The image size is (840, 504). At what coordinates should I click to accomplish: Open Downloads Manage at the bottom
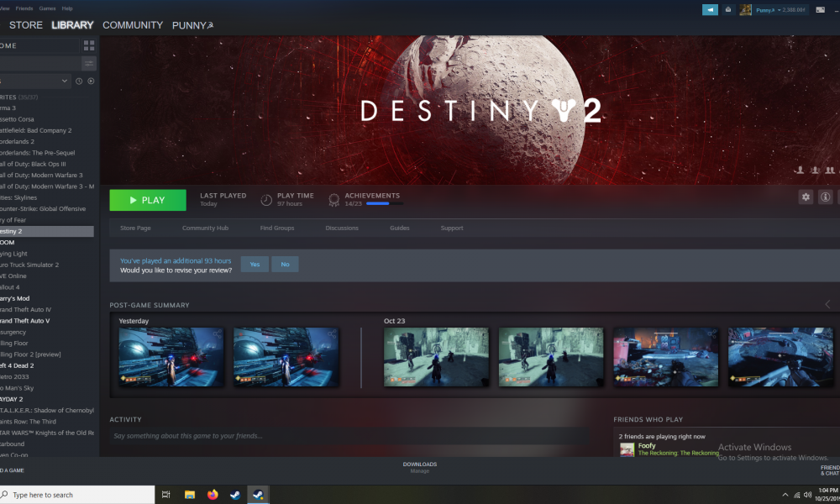point(420,467)
